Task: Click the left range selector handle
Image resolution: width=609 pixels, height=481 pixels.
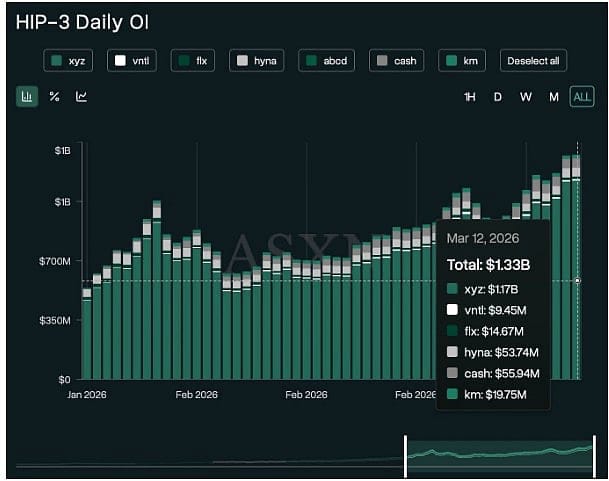Action: (405, 457)
